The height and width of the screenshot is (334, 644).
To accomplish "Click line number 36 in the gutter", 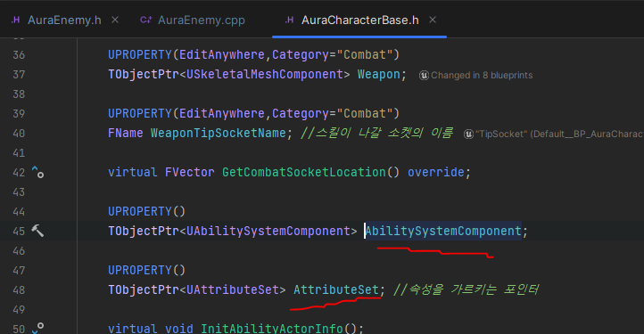I will 19,55.
